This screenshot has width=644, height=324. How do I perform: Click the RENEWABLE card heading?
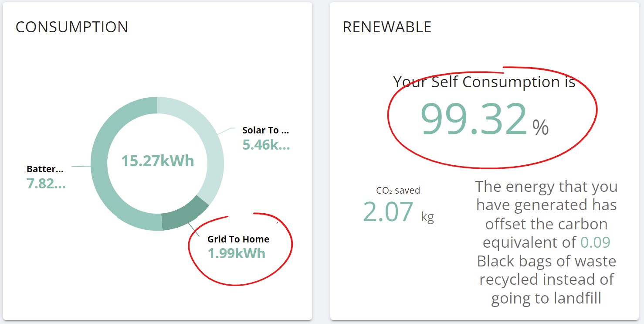click(x=387, y=27)
